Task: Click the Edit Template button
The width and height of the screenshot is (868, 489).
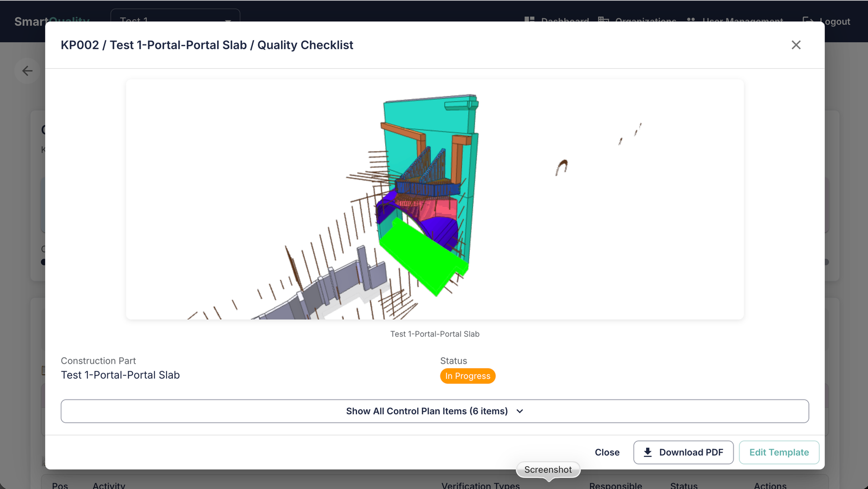Action: [779, 452]
